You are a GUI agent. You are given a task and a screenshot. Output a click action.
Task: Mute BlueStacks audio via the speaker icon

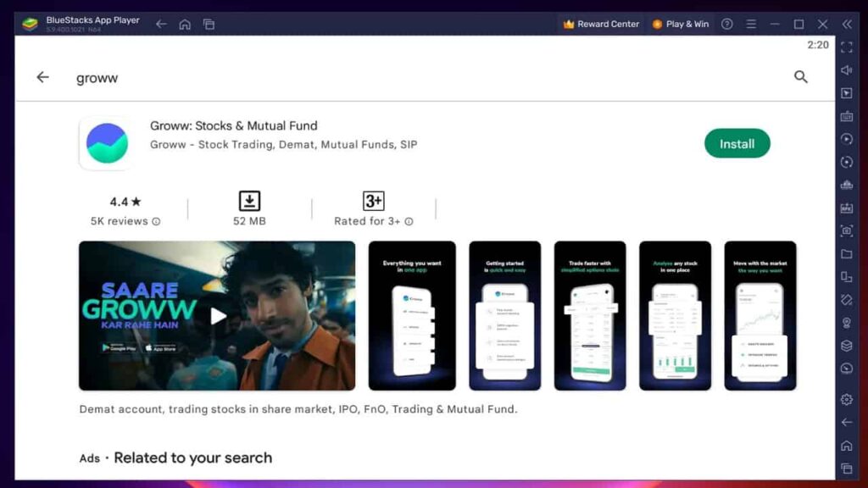pyautogui.click(x=846, y=70)
